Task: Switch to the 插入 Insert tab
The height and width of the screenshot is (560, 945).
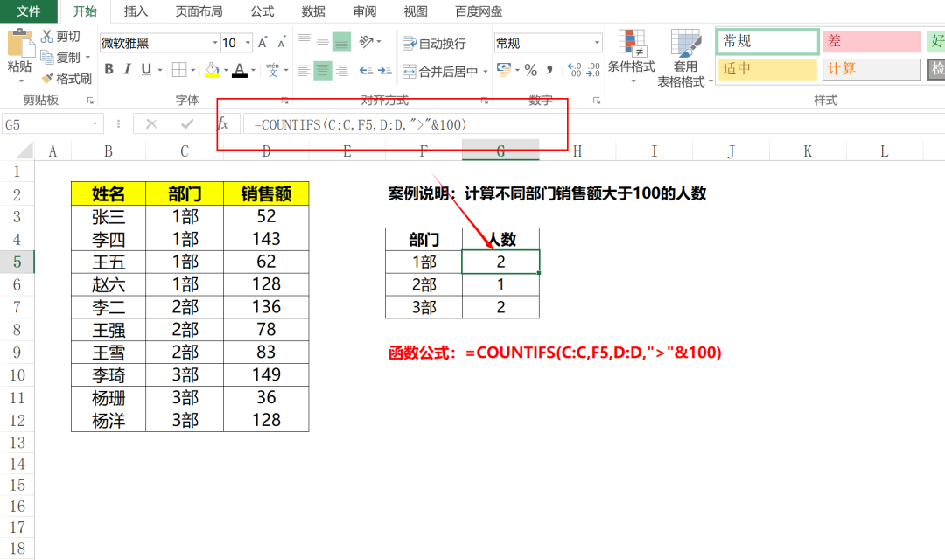Action: [136, 10]
